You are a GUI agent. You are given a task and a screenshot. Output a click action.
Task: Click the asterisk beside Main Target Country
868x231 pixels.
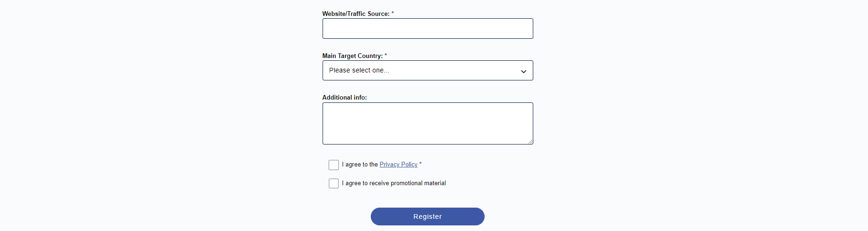tap(386, 55)
